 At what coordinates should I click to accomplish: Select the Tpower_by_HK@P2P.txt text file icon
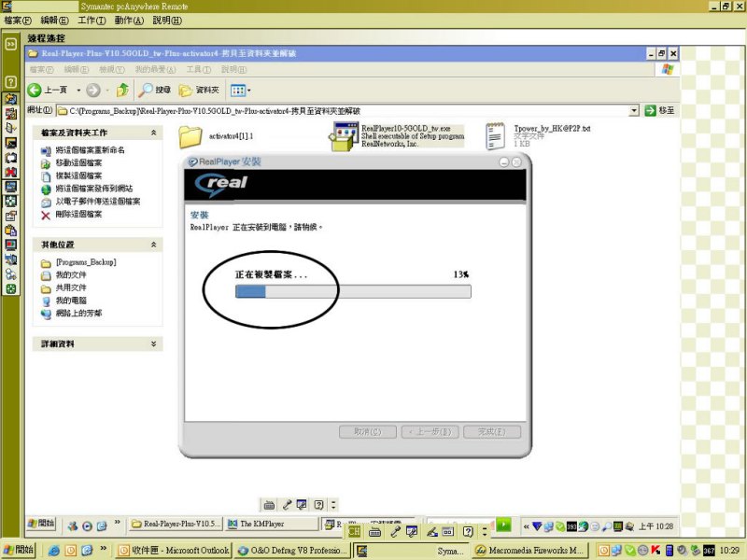(495, 136)
